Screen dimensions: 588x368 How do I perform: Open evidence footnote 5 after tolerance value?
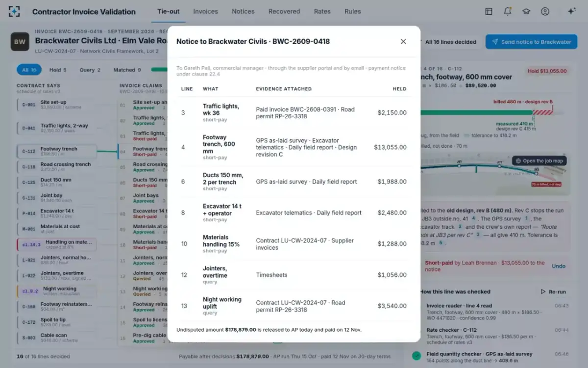point(441,242)
